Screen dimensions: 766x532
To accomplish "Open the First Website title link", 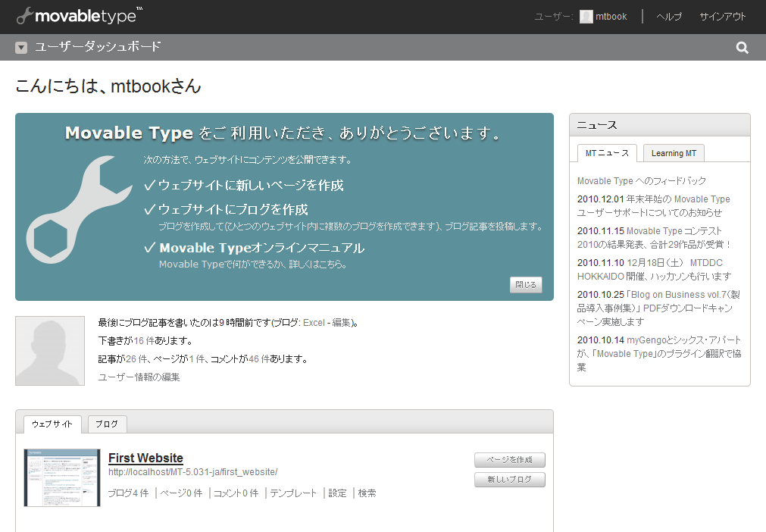I will pos(145,458).
